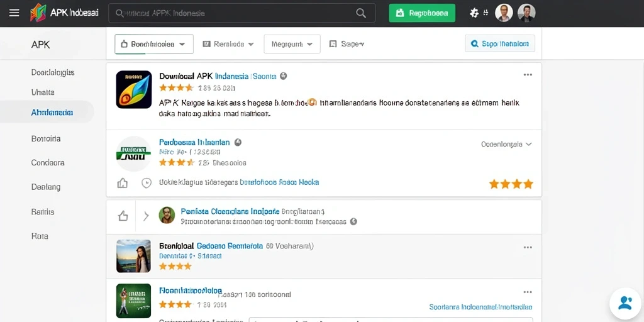Open Soortanra Inoloanatral link

[x=481, y=307]
